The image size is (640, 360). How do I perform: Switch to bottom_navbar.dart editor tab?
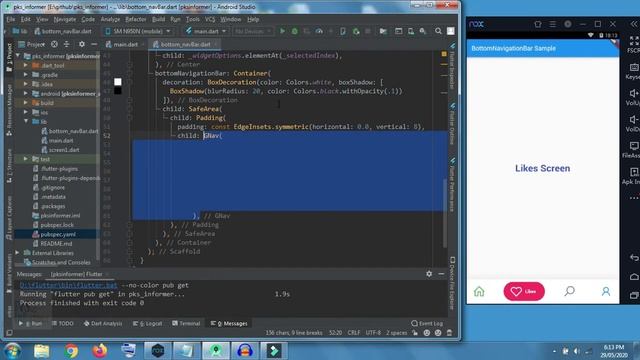[185, 44]
